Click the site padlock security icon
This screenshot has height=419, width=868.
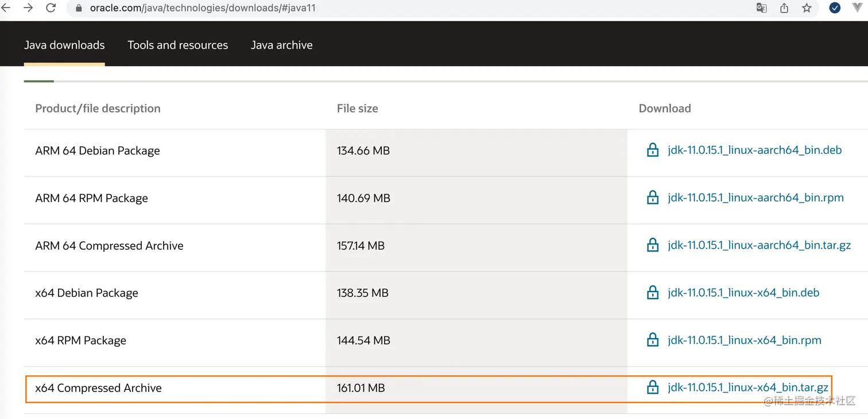pyautogui.click(x=79, y=8)
